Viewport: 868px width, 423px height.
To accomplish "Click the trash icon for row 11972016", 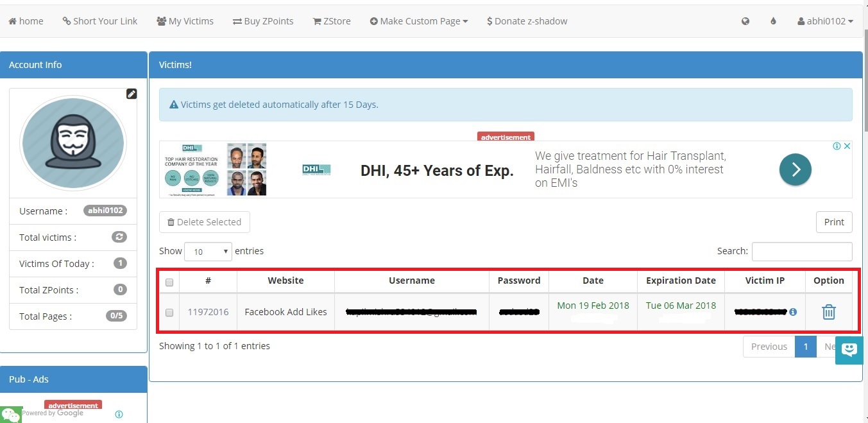I will [x=829, y=312].
